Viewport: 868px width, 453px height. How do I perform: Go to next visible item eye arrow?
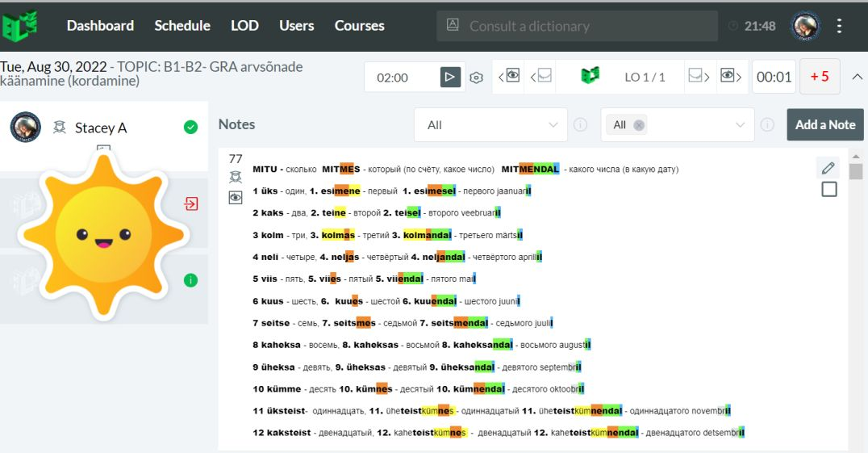[731, 76]
